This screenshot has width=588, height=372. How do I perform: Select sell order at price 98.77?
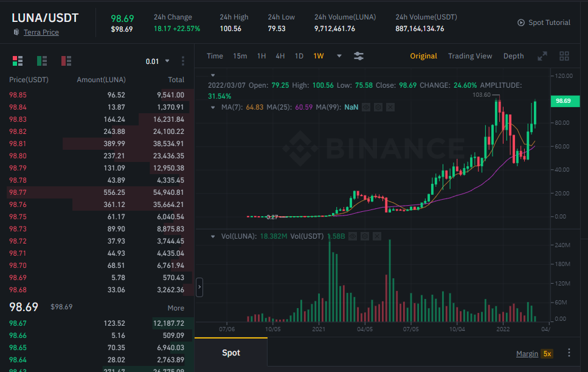point(97,192)
